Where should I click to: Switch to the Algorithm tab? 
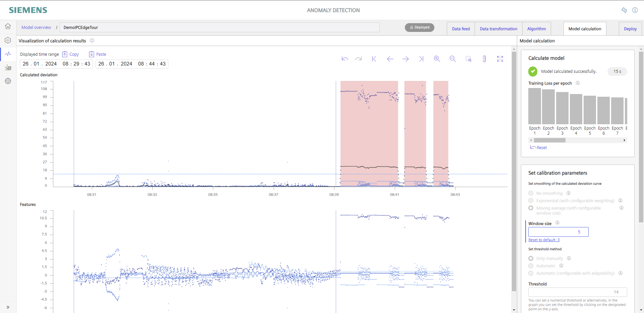click(x=536, y=29)
